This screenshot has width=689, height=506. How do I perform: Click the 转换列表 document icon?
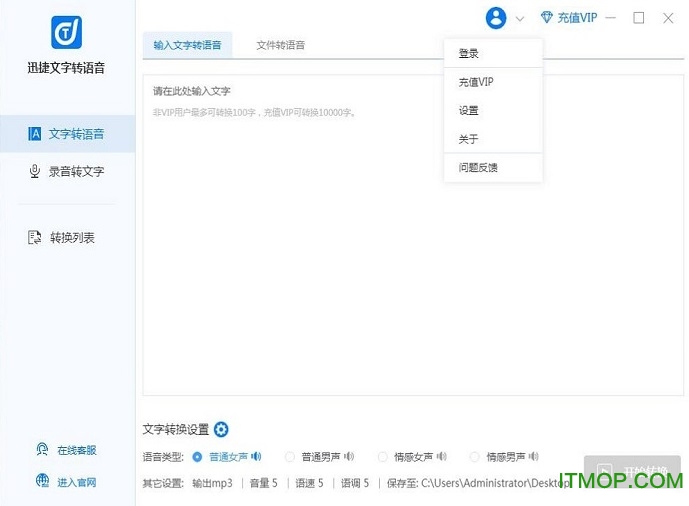tap(35, 237)
